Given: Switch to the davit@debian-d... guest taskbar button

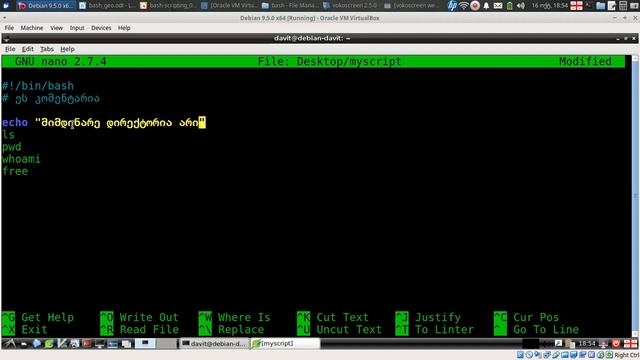Looking at the screenshot, I should click(214, 344).
